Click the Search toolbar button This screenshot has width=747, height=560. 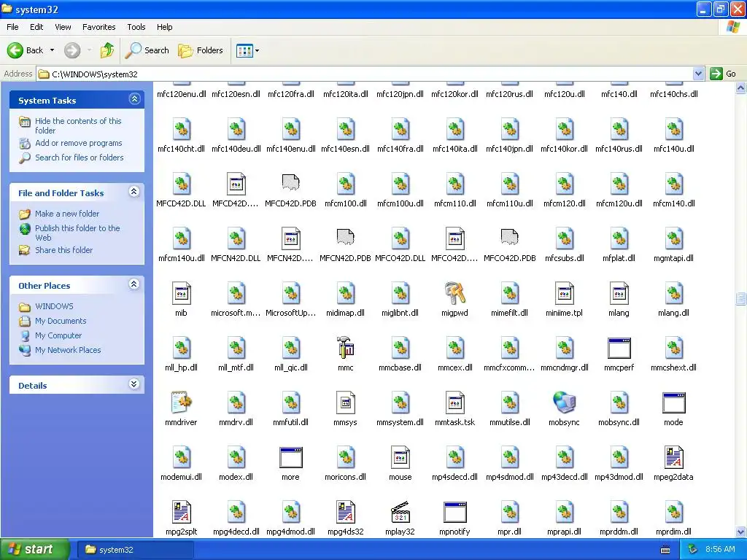click(x=147, y=50)
